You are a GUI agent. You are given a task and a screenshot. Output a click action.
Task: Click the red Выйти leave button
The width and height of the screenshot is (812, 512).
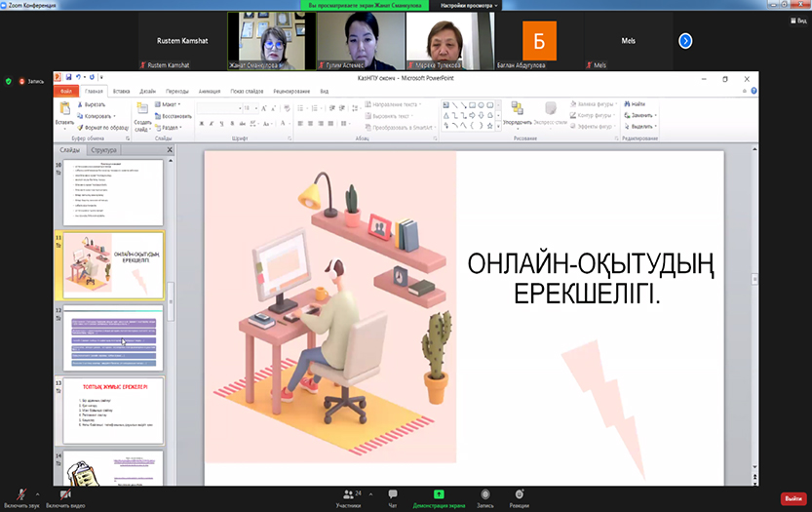click(x=793, y=498)
